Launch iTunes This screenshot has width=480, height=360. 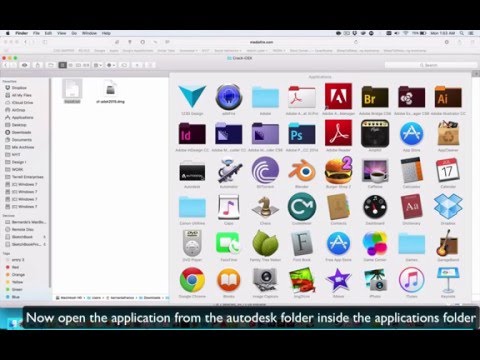click(x=411, y=280)
